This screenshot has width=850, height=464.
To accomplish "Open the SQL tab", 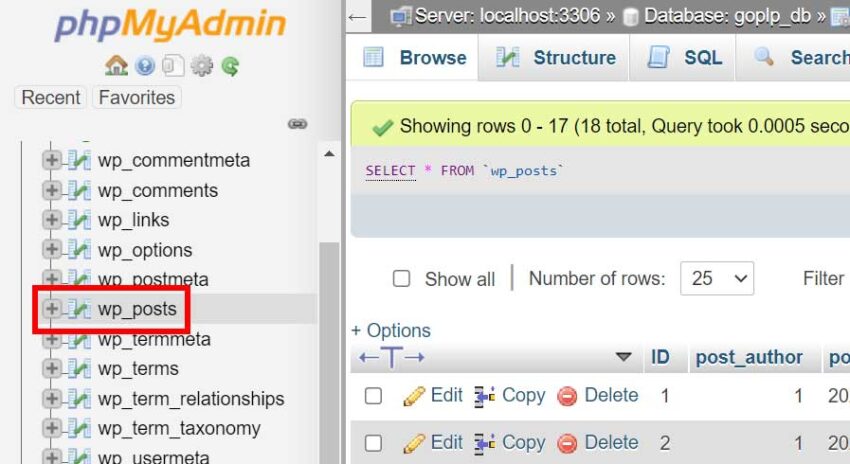I will [x=682, y=57].
